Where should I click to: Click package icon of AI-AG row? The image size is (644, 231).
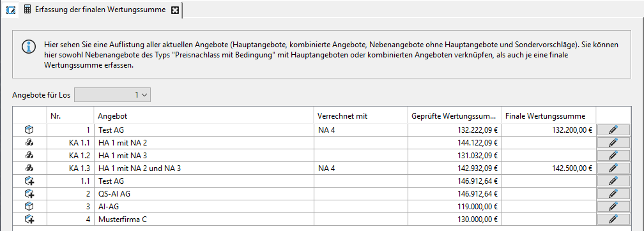(x=29, y=206)
